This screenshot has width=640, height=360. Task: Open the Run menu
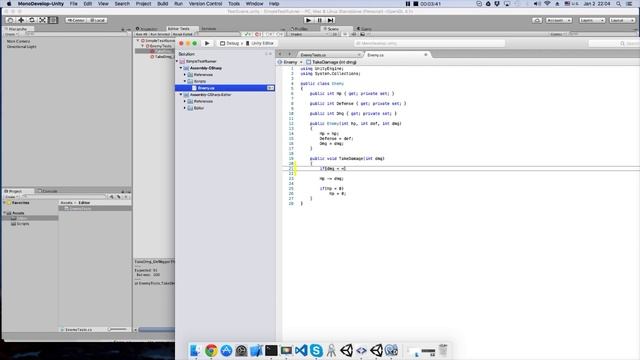point(178,4)
